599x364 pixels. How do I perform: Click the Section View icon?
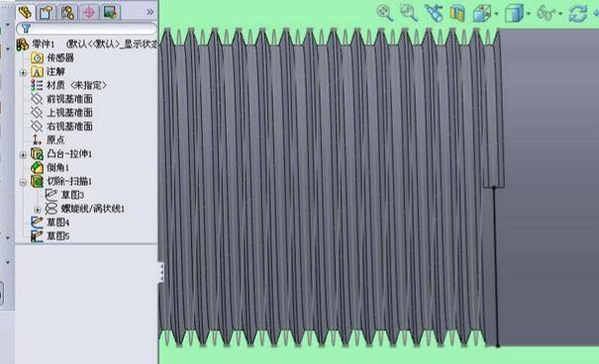[457, 14]
